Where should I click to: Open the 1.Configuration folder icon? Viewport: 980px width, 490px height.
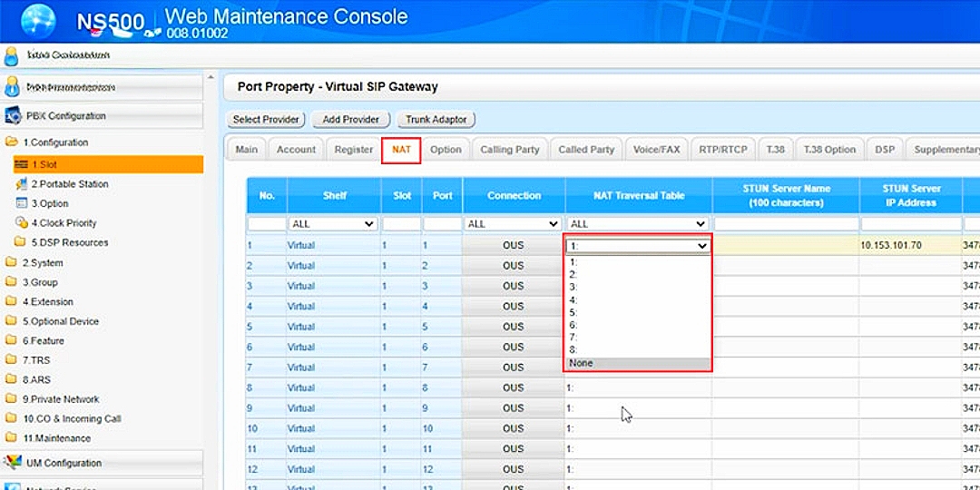point(12,142)
